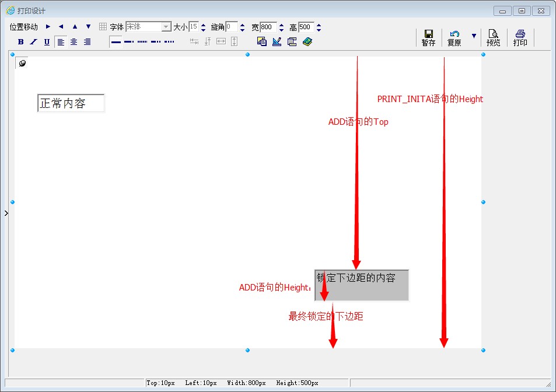Expand the left side panel arrow
This screenshot has width=556, height=392.
(6, 213)
